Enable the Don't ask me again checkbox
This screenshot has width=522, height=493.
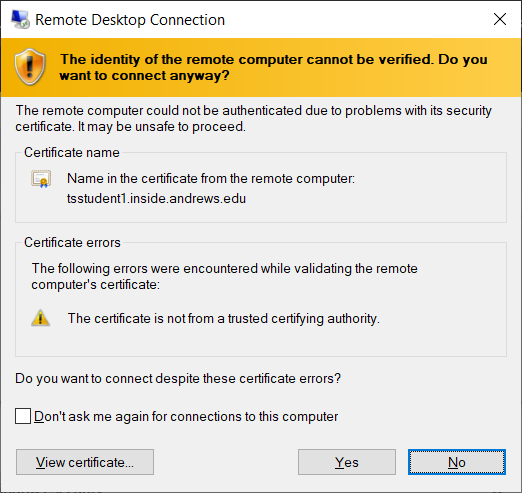(23, 416)
